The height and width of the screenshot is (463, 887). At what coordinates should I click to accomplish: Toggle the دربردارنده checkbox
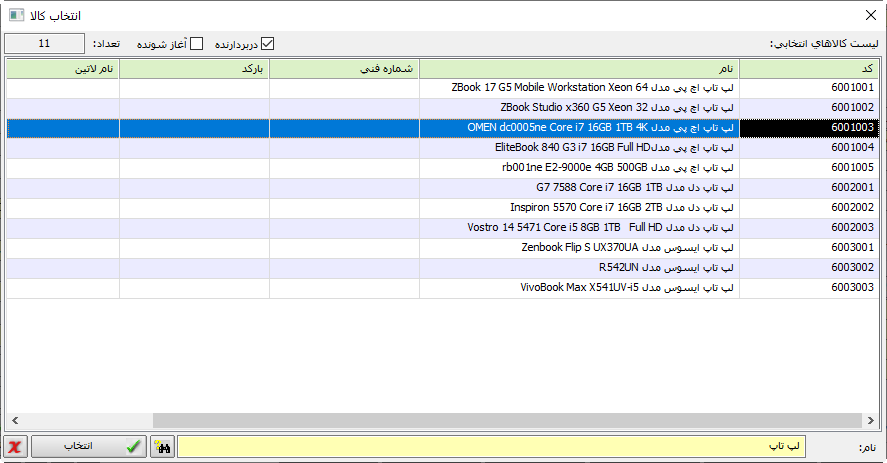(268, 44)
